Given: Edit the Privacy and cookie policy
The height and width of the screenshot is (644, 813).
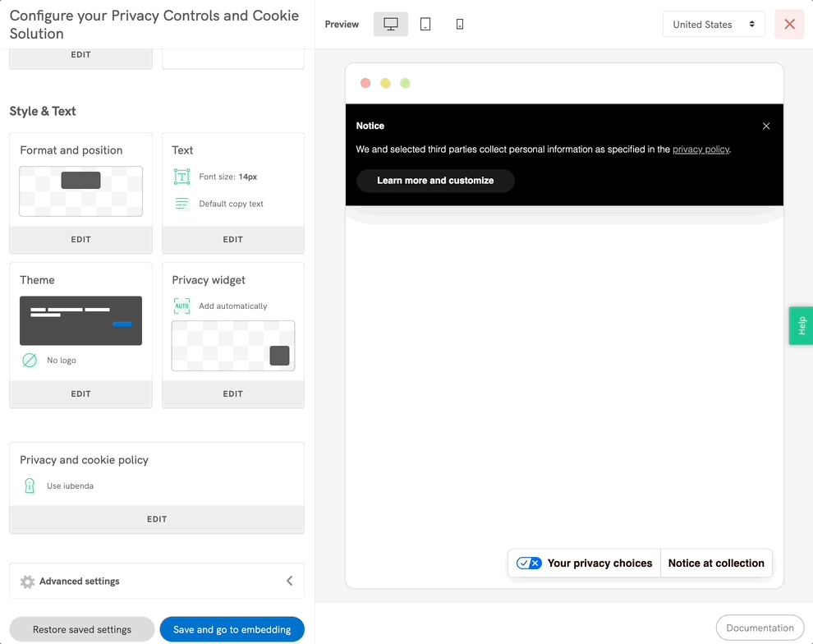Looking at the screenshot, I should [157, 519].
